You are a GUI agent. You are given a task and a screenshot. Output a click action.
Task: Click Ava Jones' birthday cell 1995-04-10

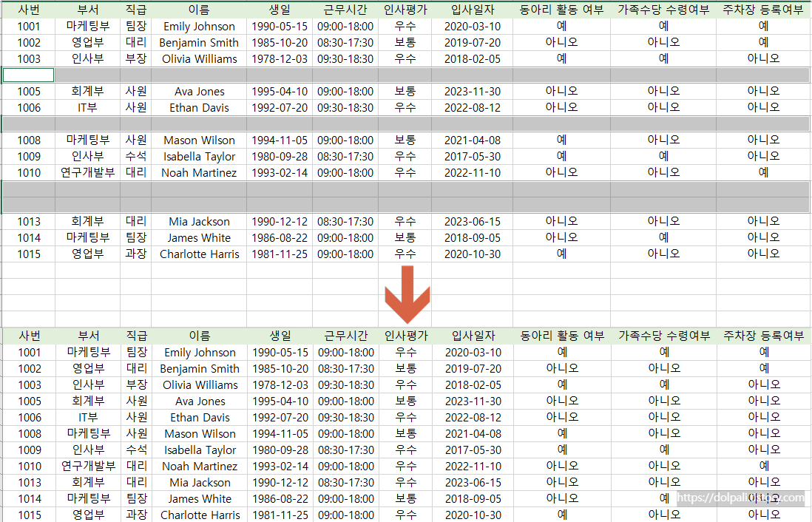[x=280, y=91]
